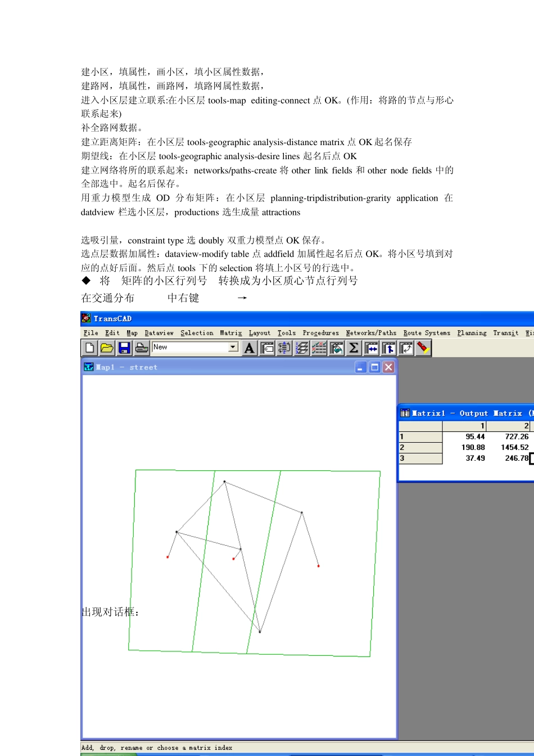Screen dimensions: 534x756
Task: Open the File menu
Action: [x=90, y=333]
